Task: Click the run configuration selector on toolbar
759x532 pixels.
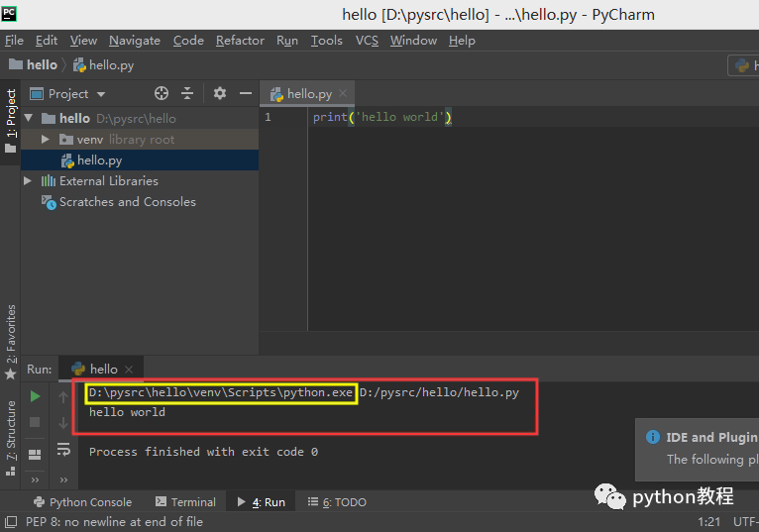Action: (743, 65)
